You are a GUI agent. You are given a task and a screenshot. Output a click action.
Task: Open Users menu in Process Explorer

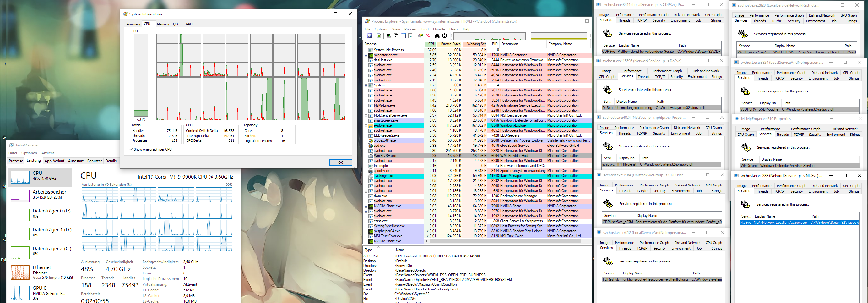click(453, 29)
